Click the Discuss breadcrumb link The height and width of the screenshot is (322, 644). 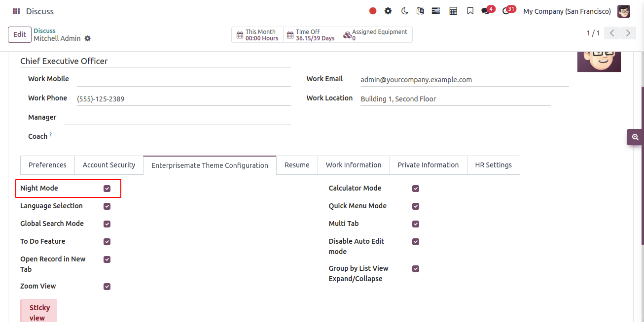point(44,31)
